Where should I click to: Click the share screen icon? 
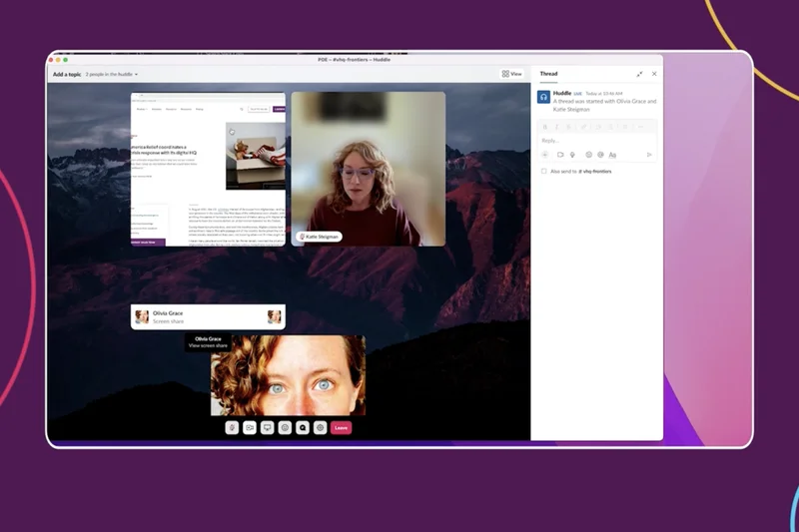click(x=267, y=427)
